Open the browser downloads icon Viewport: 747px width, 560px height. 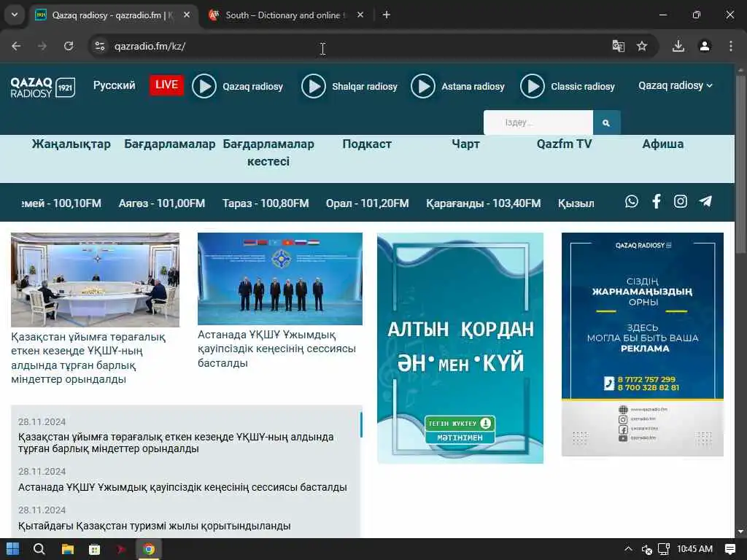[678, 46]
